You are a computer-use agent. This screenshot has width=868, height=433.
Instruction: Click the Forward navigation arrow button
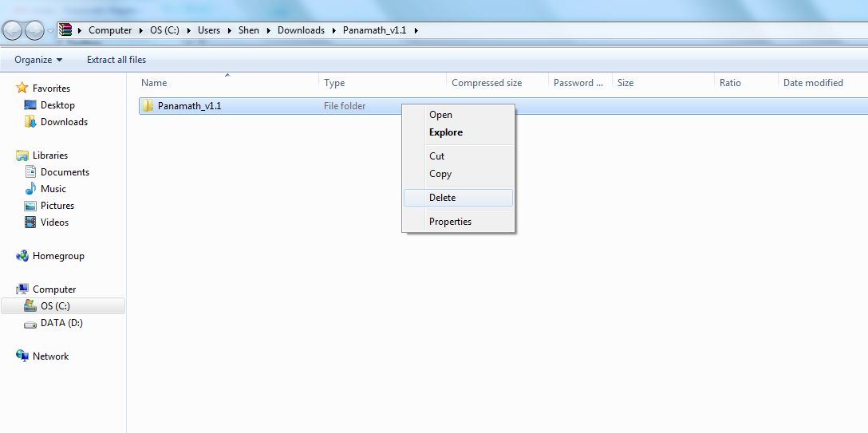(x=35, y=30)
